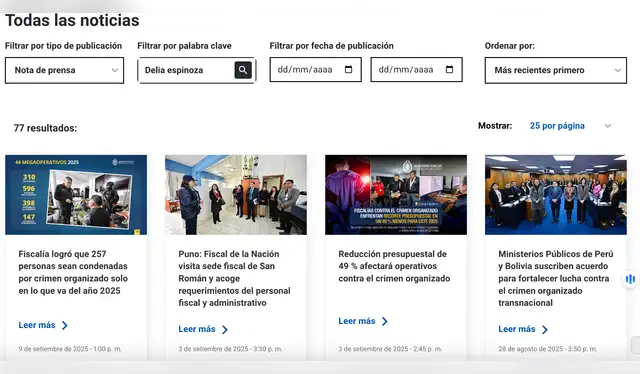This screenshot has width=640, height=374.
Task: Open the recorte presupuestal crimen organizado thumbnail
Action: tap(396, 195)
